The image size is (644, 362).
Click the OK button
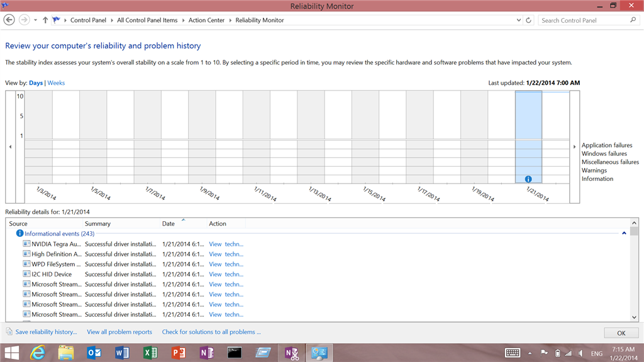[x=621, y=333]
